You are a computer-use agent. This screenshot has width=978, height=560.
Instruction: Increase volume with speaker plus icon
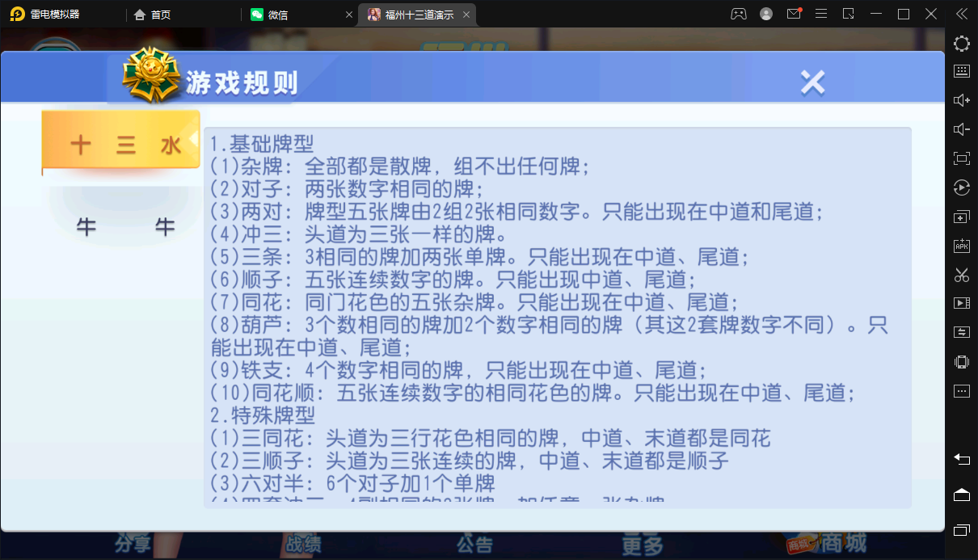[961, 100]
